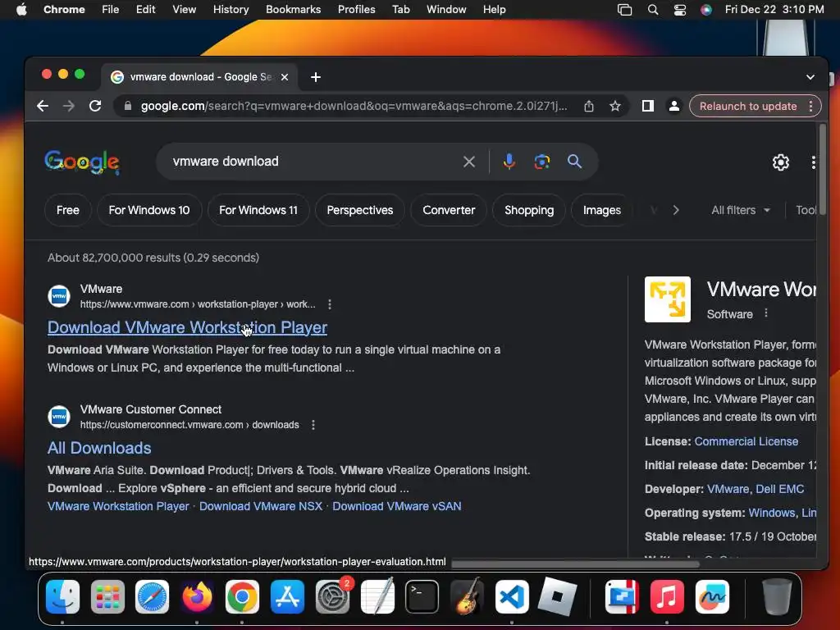Open the File menu
This screenshot has width=840, height=630.
pyautogui.click(x=111, y=10)
